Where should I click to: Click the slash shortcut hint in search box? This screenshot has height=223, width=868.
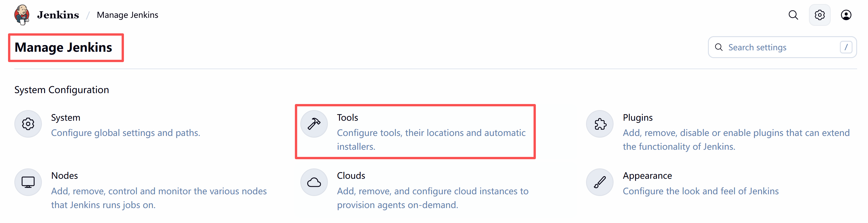[x=846, y=47]
